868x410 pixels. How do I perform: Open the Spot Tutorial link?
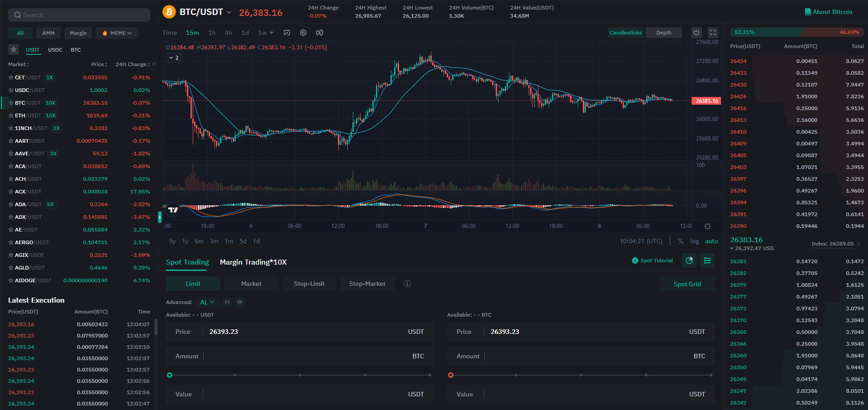point(653,260)
